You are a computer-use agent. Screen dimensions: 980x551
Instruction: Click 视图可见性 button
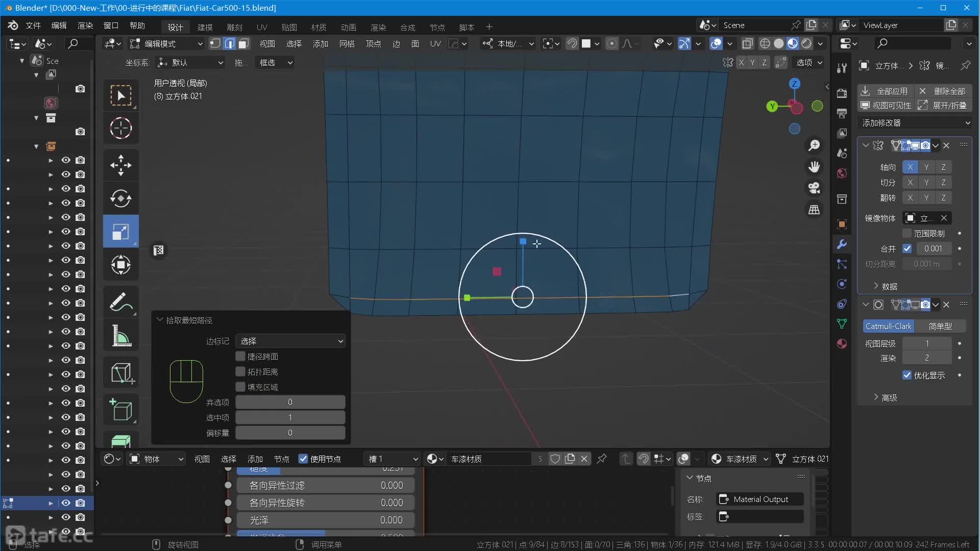(886, 105)
